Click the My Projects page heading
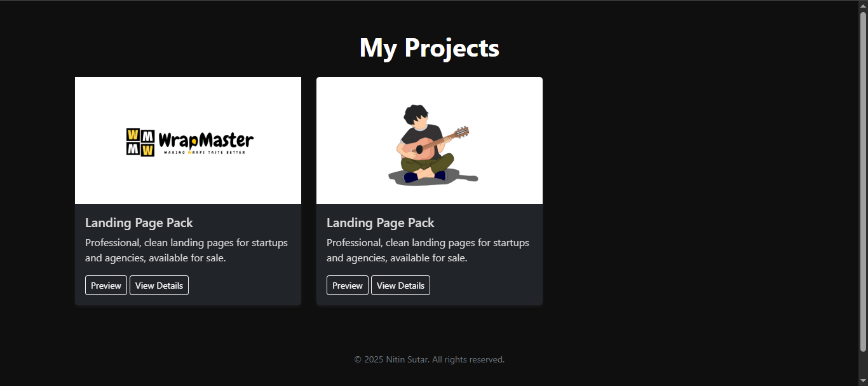The image size is (868, 386). [x=429, y=47]
